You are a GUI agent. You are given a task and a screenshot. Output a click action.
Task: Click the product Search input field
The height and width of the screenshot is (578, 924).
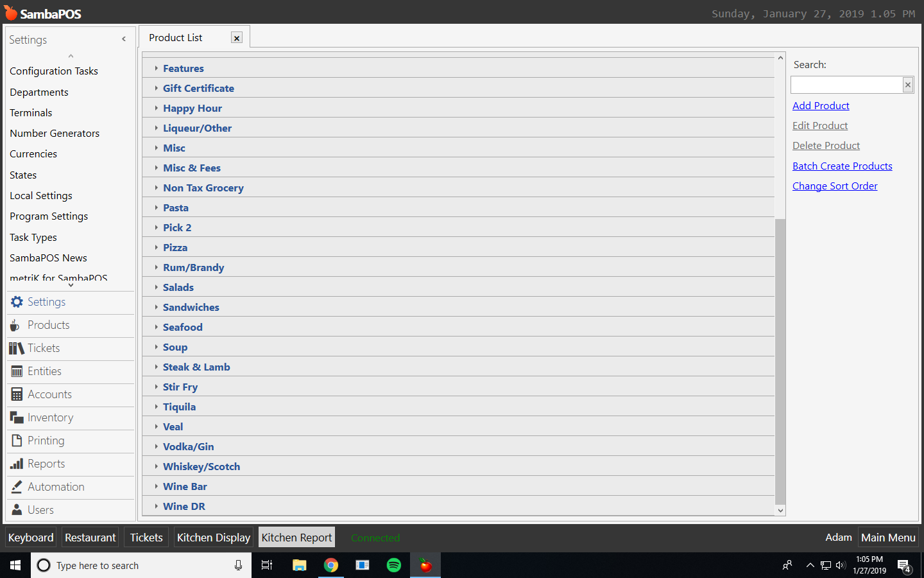pos(847,85)
